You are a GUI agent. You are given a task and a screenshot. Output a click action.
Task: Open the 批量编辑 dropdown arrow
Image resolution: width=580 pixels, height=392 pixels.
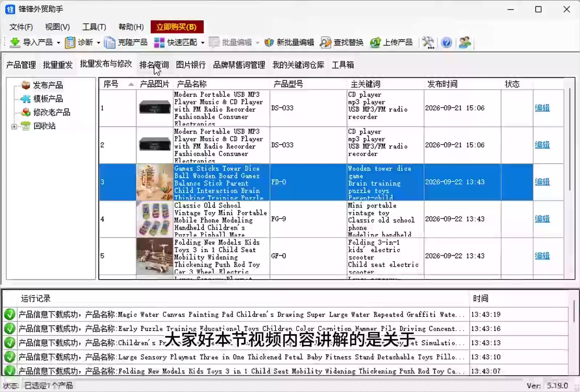(257, 43)
